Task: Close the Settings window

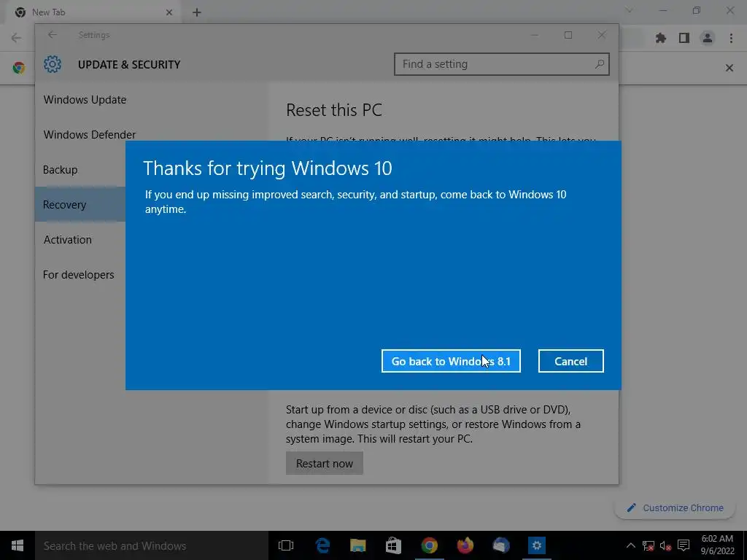Action: (x=602, y=35)
